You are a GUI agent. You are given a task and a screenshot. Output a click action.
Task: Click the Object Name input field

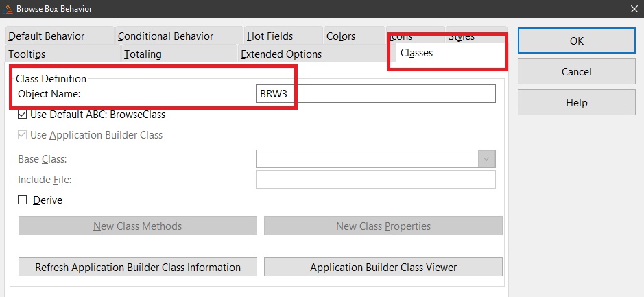point(375,94)
